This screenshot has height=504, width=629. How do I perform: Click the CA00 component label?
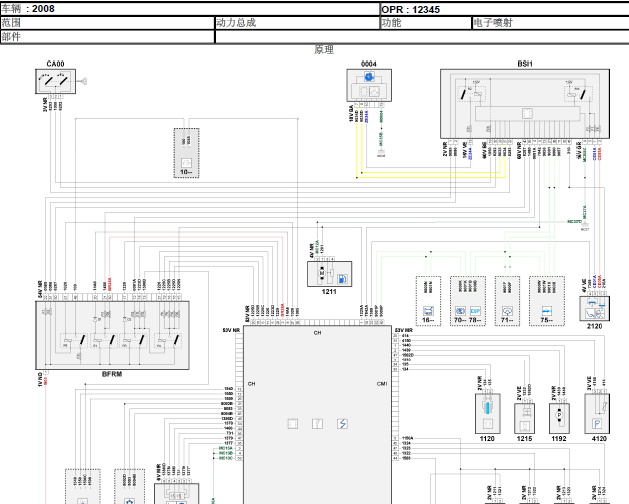[55, 64]
